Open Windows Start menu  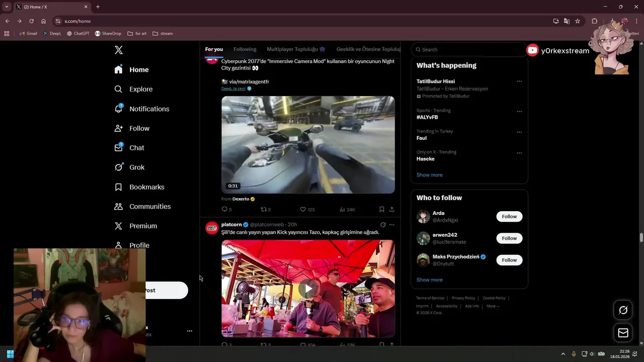(x=10, y=354)
